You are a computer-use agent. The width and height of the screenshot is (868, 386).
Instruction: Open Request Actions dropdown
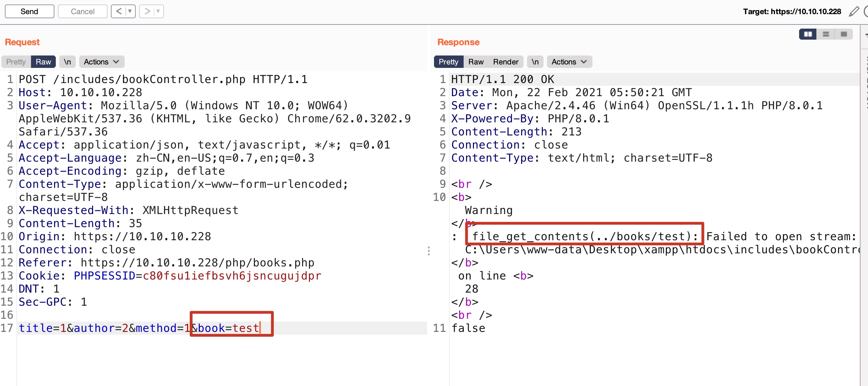[x=101, y=62]
